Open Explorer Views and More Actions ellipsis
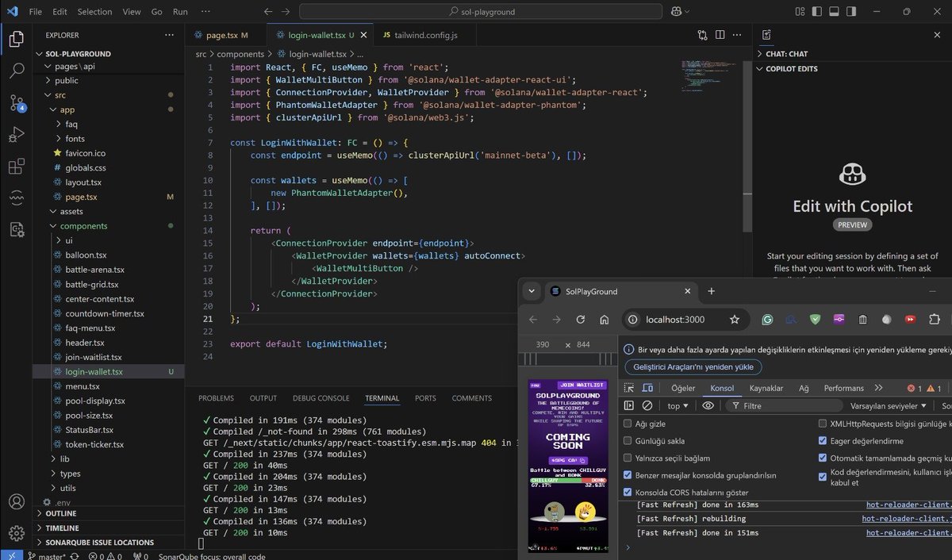952x560 pixels. (x=169, y=35)
